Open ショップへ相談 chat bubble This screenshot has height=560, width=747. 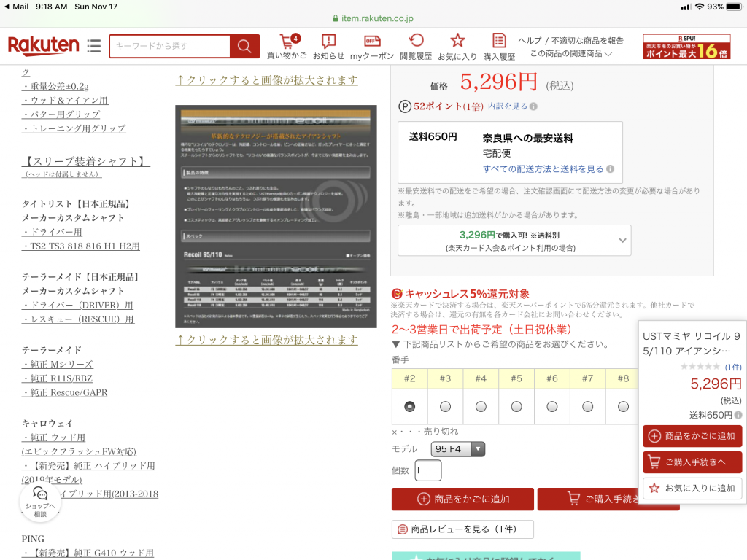coord(40,502)
